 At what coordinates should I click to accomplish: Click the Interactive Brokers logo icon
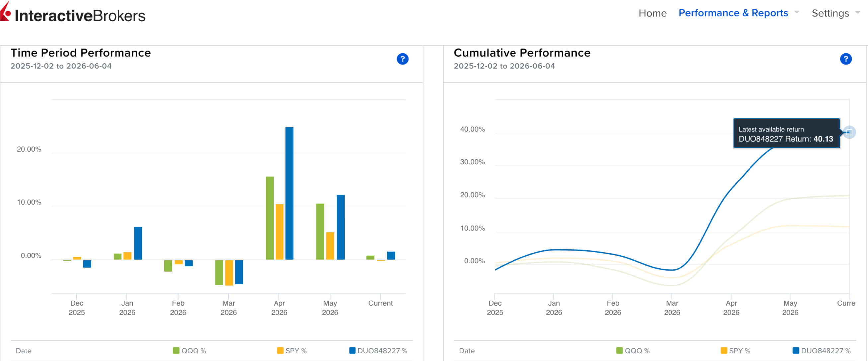[x=5, y=12]
